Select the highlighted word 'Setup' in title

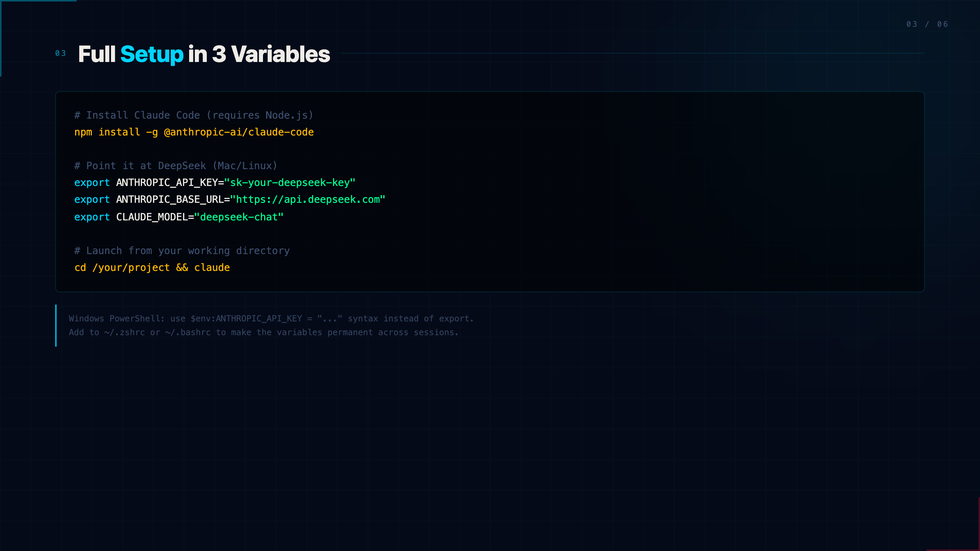[152, 55]
